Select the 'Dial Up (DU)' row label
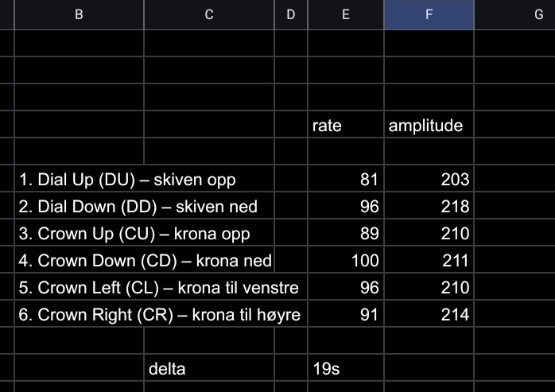Screen dimensions: 555x392 tap(127, 180)
